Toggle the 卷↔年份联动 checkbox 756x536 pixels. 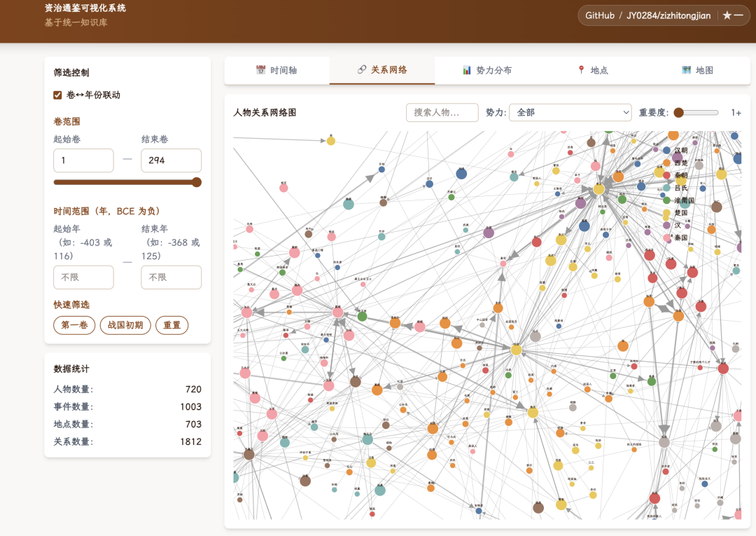57,95
